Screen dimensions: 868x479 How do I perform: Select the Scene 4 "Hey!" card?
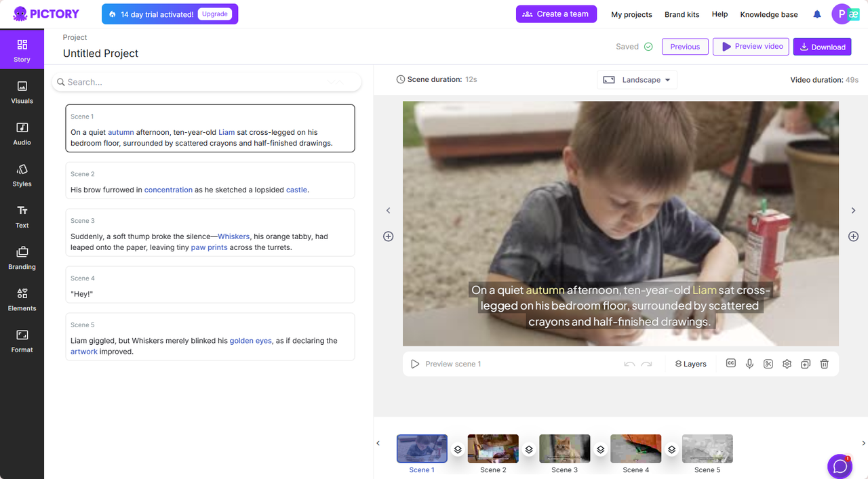[x=210, y=285]
